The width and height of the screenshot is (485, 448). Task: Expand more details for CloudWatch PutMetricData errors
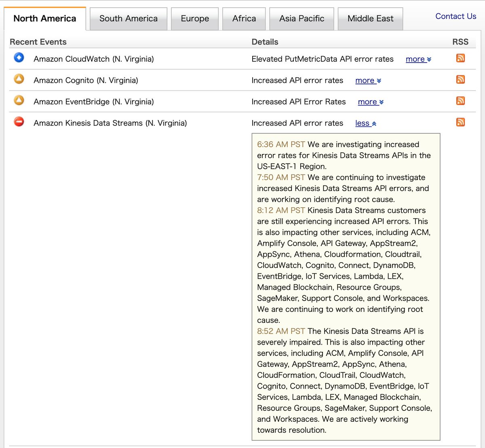418,59
